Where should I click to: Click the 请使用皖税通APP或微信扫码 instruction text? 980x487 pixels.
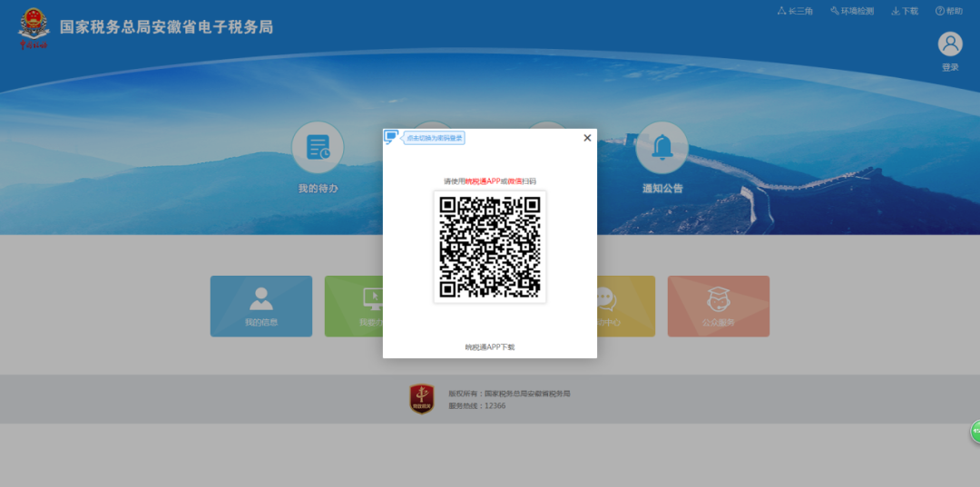pyautogui.click(x=490, y=181)
